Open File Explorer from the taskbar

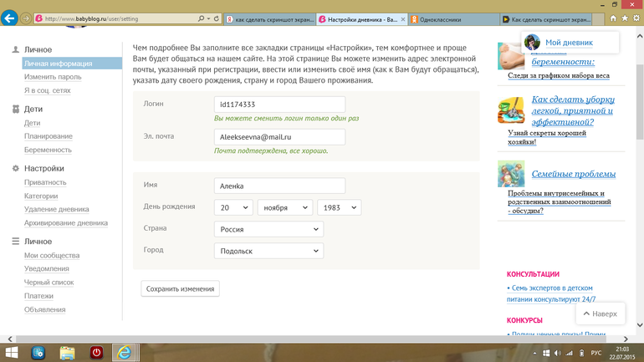tap(67, 353)
